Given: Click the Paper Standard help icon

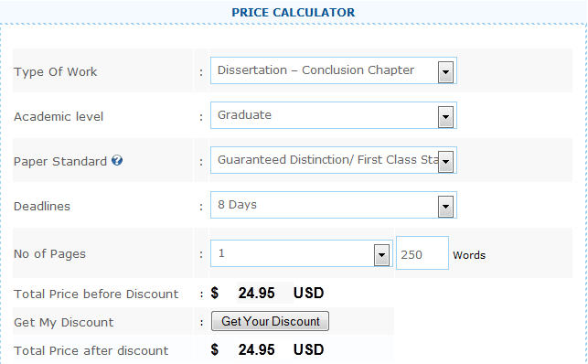Looking at the screenshot, I should click(117, 160).
